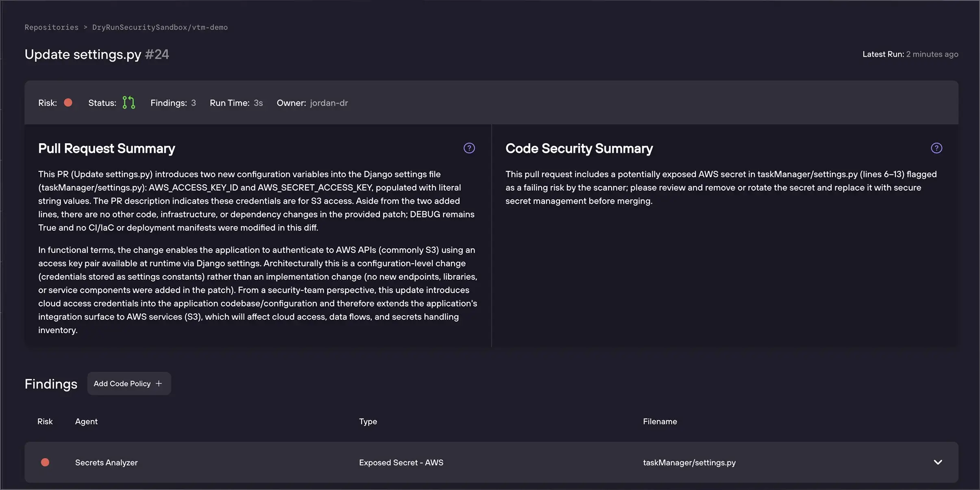The image size is (980, 490).
Task: Click Add Code Policy button
Action: [122, 383]
